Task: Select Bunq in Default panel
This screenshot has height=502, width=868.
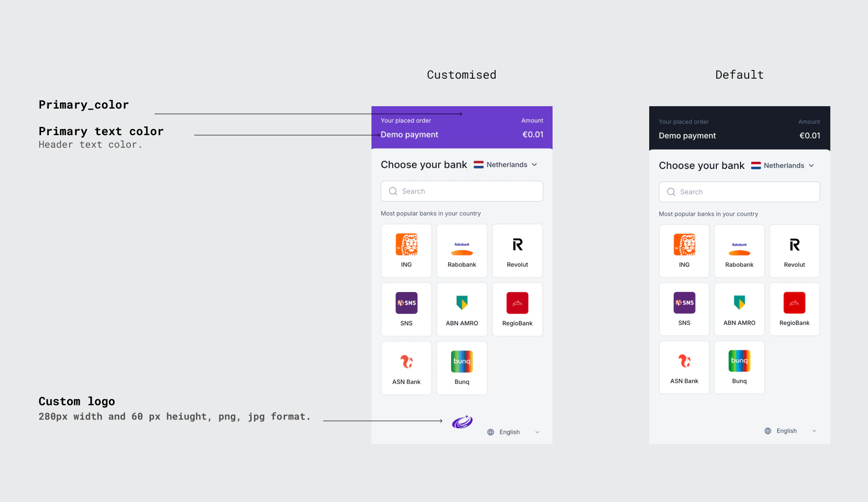Action: tap(740, 367)
